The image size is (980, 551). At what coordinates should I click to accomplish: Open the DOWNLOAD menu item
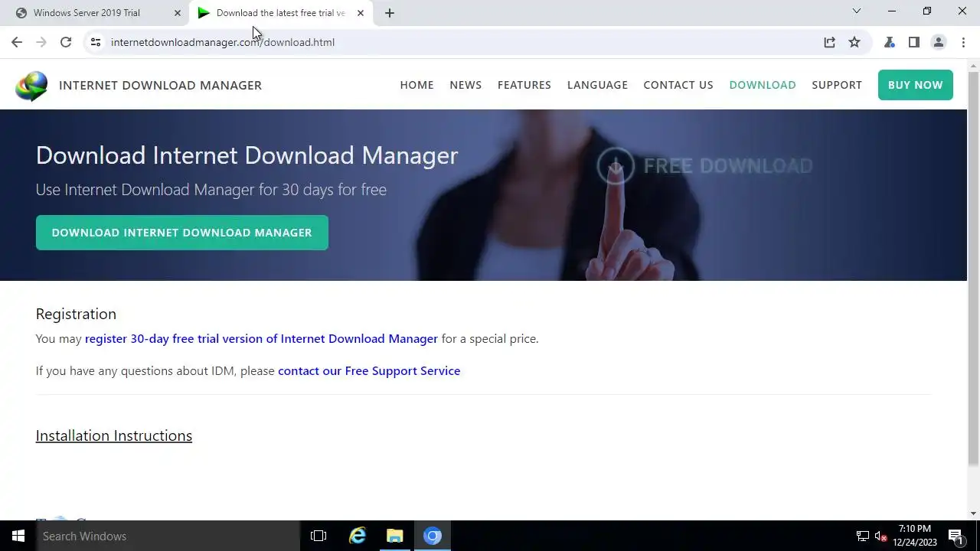[763, 85]
